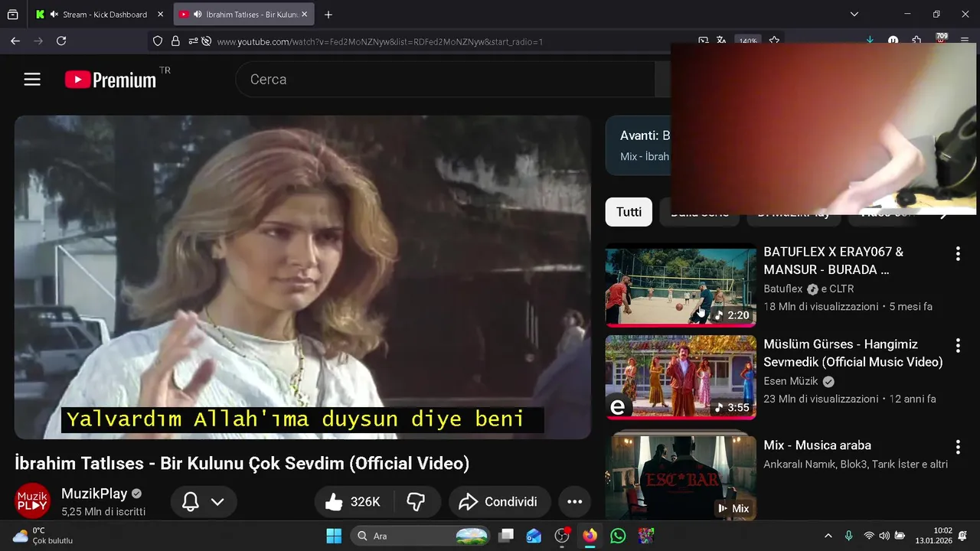This screenshot has height=551, width=980.
Task: Share the video via Condividi button
Action: click(x=499, y=502)
